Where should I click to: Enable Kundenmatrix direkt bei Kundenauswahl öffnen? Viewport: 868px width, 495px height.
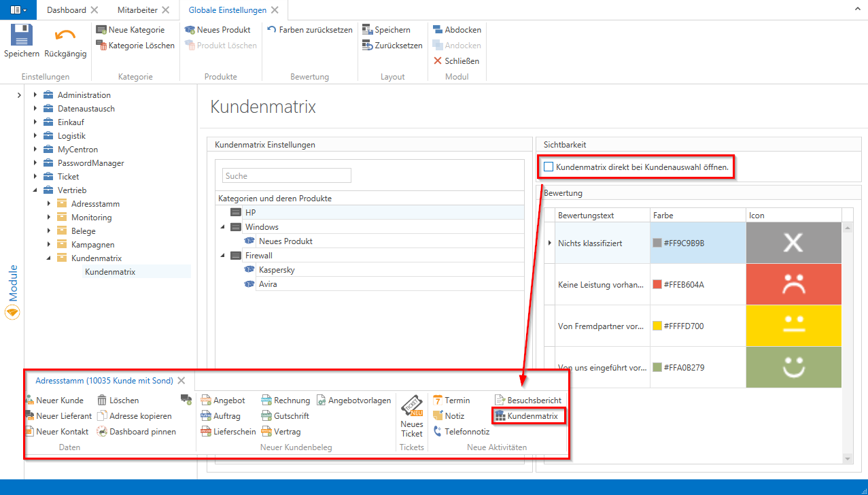pos(549,167)
